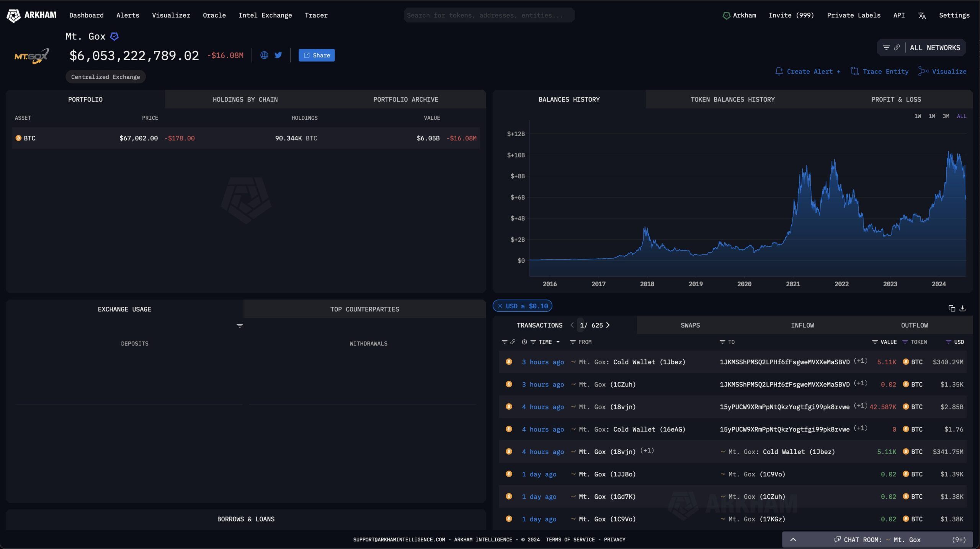The height and width of the screenshot is (549, 980).
Task: Open Mt. Gox Twitter profile icon
Action: coord(278,55)
